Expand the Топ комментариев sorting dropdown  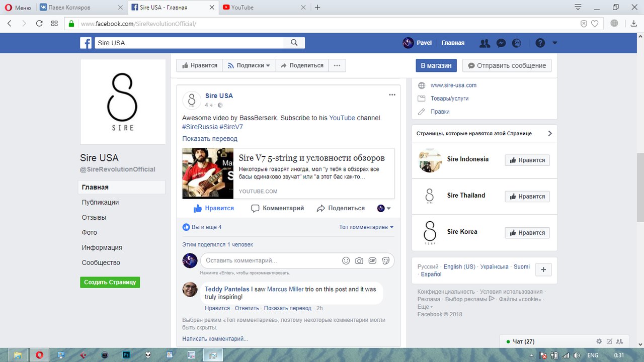[366, 227]
